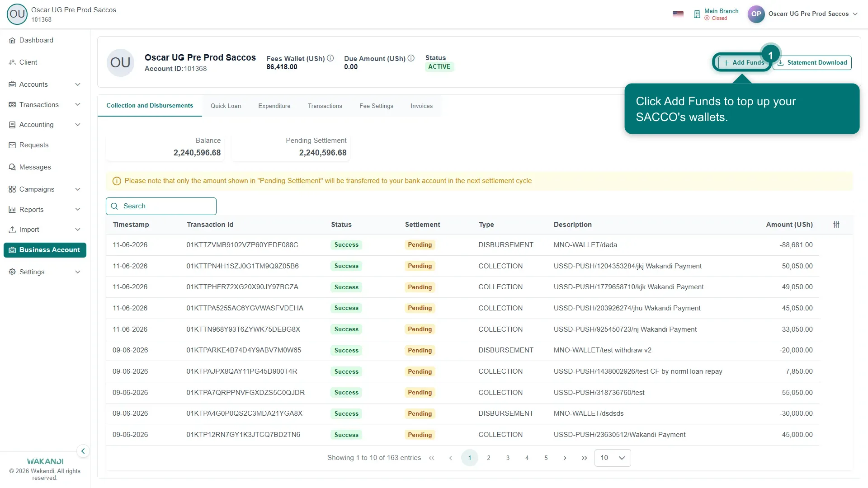Open the Invoices tab
The image size is (868, 488).
pos(422,106)
